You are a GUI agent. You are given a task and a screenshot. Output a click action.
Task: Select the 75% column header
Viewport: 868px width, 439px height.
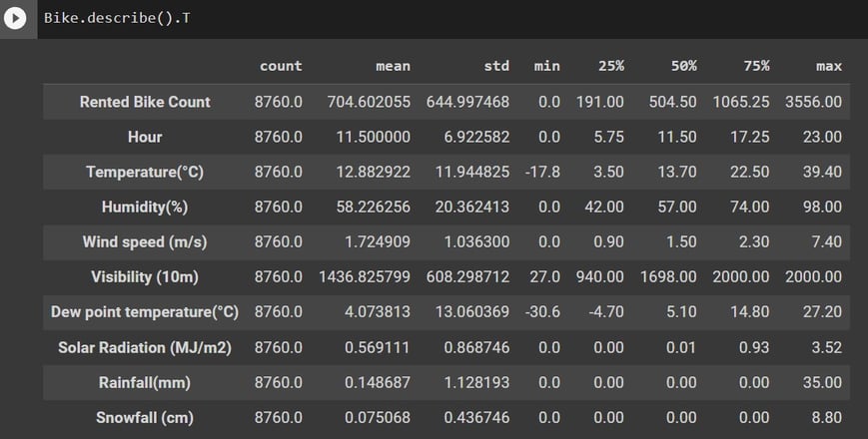click(756, 66)
